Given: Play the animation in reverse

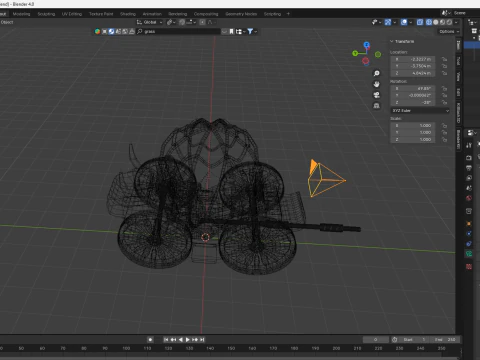Looking at the screenshot, I should click(181, 339).
